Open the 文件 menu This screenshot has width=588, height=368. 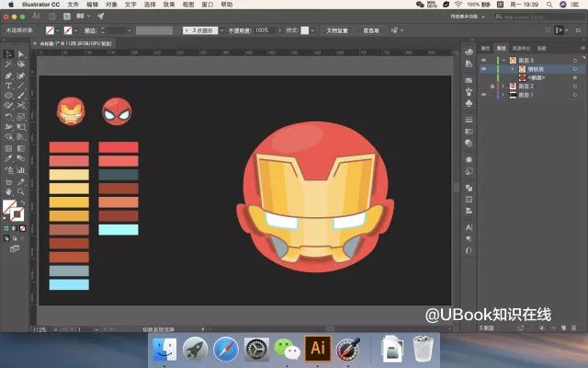click(x=73, y=5)
